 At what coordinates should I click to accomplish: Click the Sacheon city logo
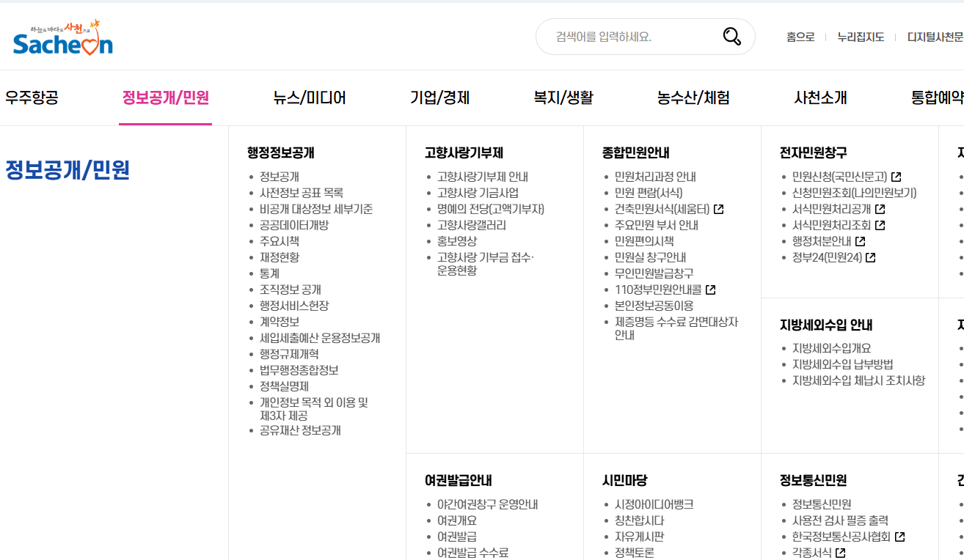tap(63, 38)
